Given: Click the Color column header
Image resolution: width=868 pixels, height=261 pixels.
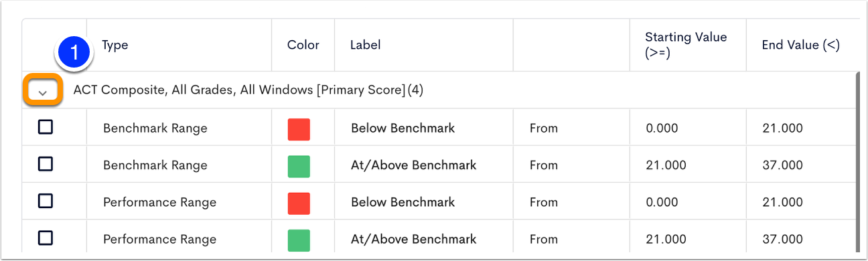Looking at the screenshot, I should 303,46.
